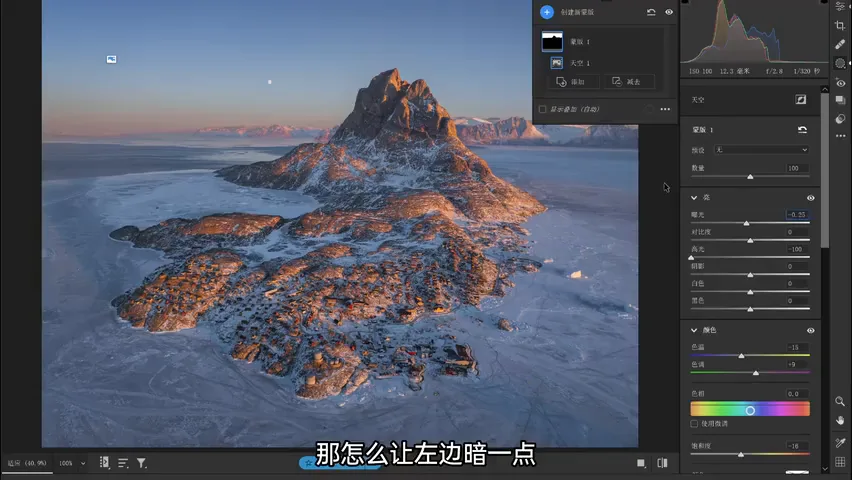852x480 pixels.
Task: Click the blue create new mask plus button
Action: [547, 12]
